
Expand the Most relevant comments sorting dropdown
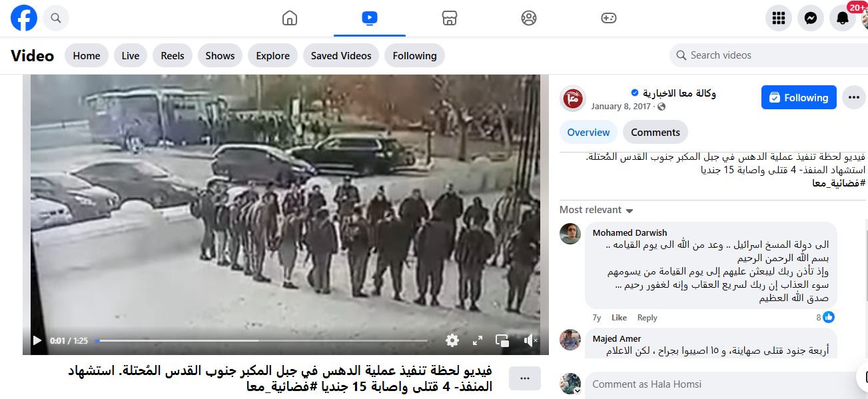coord(596,210)
